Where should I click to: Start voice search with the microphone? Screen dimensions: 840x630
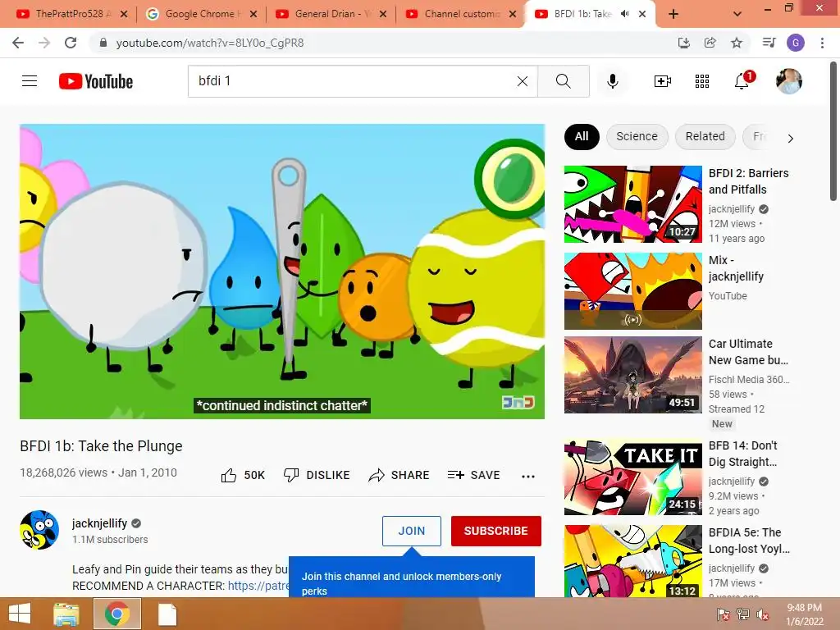click(612, 81)
